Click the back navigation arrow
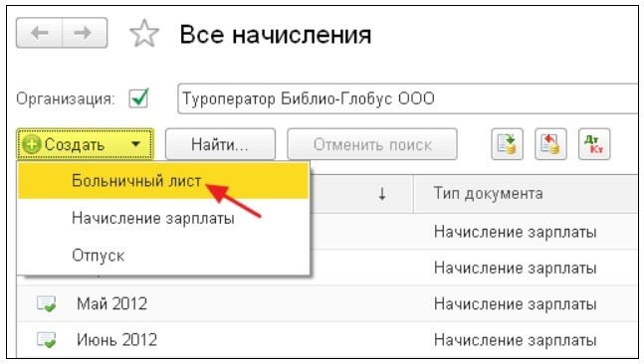 tap(40, 33)
